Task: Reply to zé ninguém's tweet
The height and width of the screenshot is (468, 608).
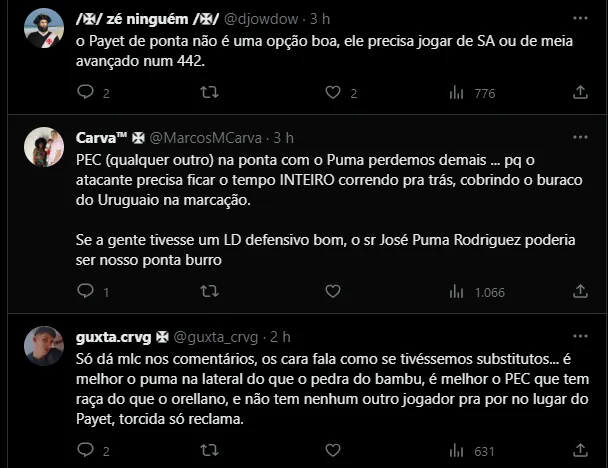Action: [x=86, y=93]
